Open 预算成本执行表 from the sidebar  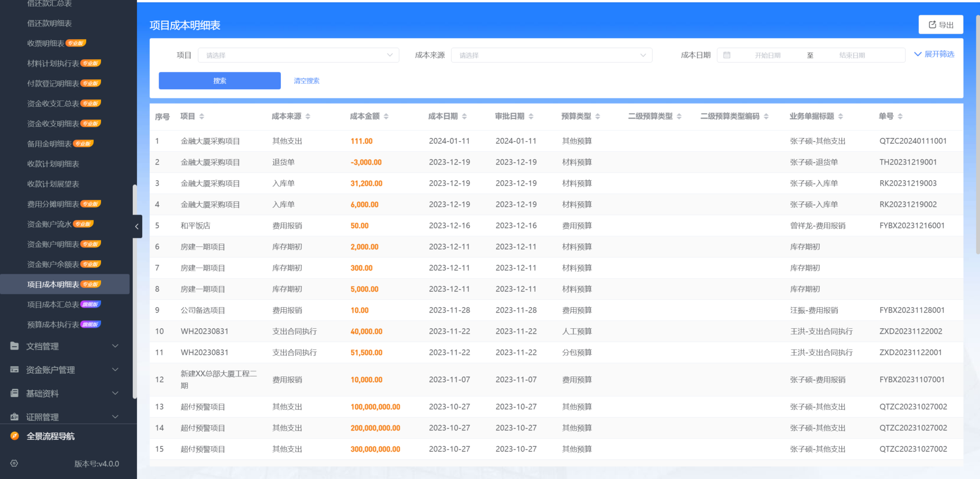52,324
